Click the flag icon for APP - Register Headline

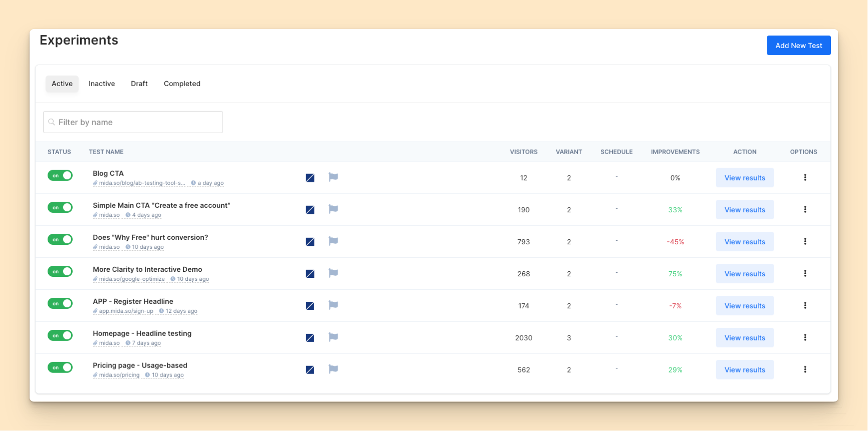pos(333,305)
